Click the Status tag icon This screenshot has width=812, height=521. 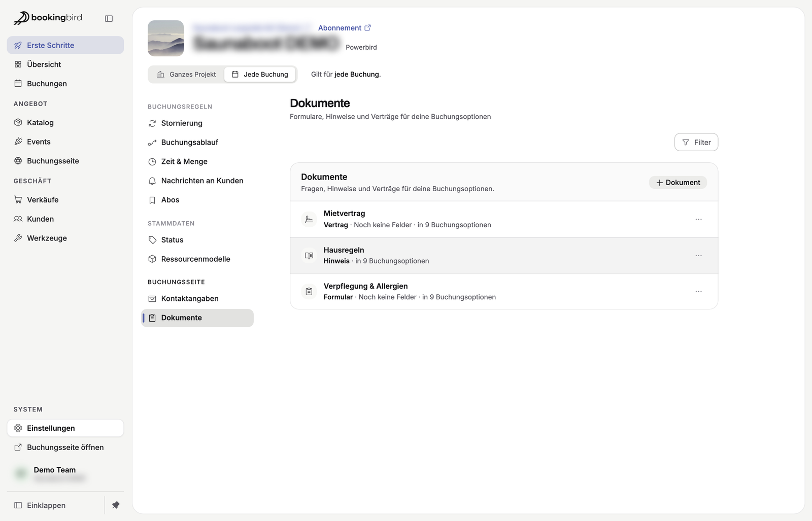tap(152, 240)
